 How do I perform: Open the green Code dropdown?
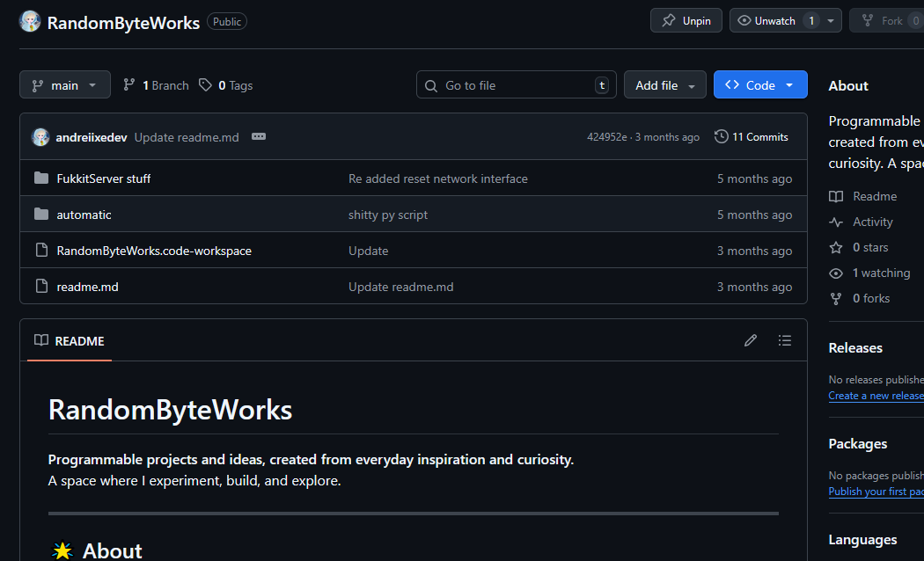tap(760, 84)
